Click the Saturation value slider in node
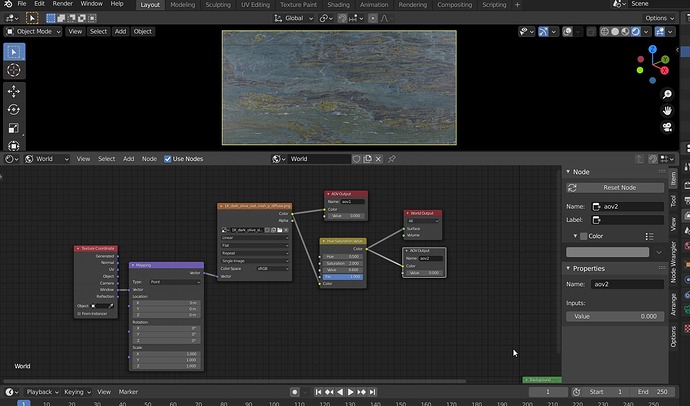 (x=343, y=263)
